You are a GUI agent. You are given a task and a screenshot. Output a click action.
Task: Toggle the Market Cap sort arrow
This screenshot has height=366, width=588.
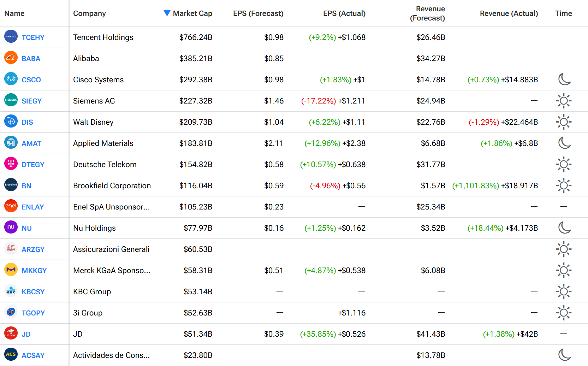167,13
